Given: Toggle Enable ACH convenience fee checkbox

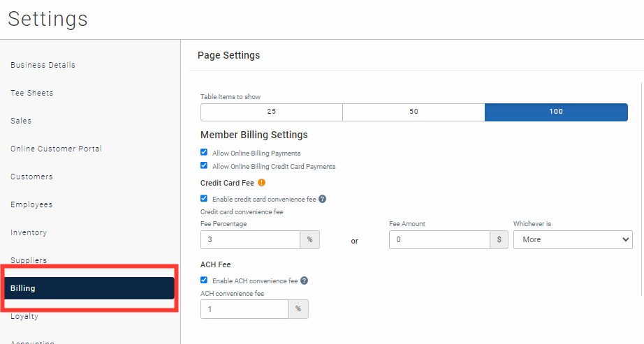Looking at the screenshot, I should pyautogui.click(x=204, y=281).
